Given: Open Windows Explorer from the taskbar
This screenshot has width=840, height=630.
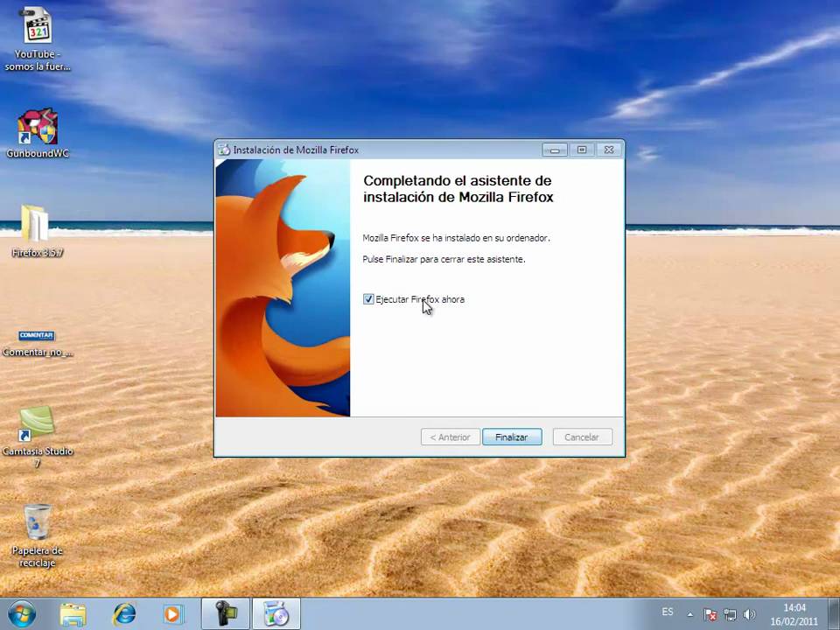Looking at the screenshot, I should [73, 614].
